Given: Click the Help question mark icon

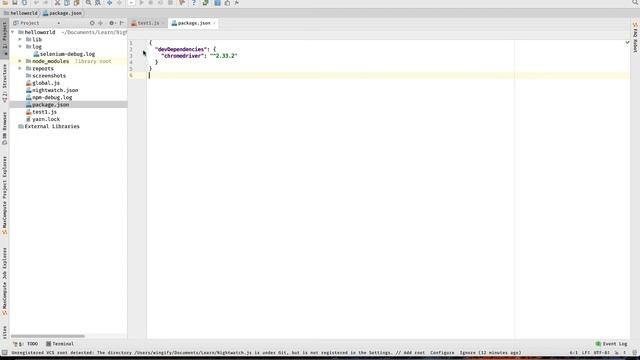Looking at the screenshot, I should click(194, 2).
